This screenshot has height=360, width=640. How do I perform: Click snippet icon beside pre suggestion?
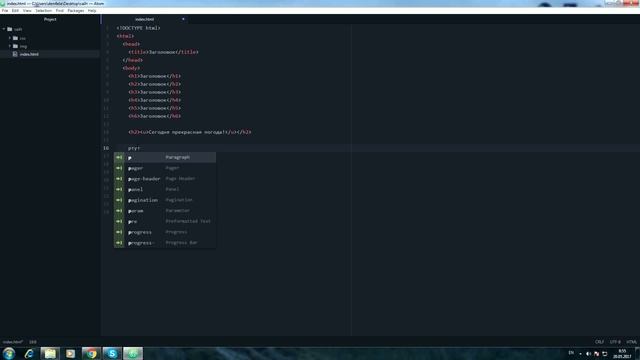click(x=119, y=221)
